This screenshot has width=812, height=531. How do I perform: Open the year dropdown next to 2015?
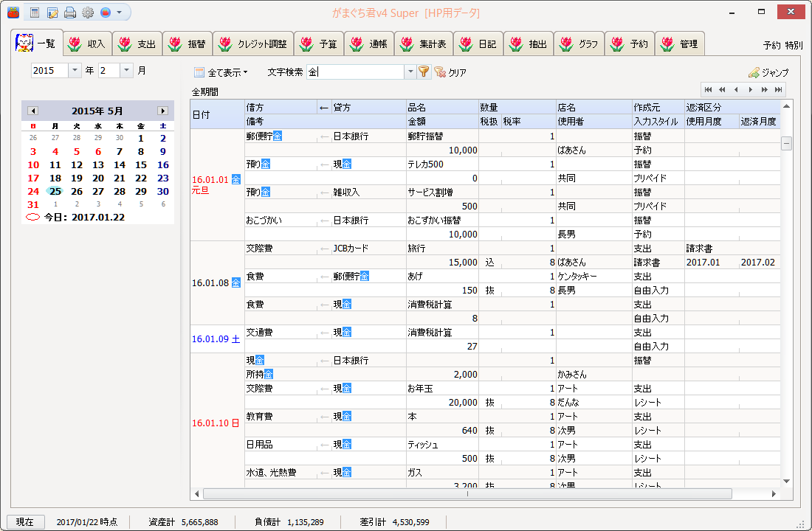click(75, 70)
